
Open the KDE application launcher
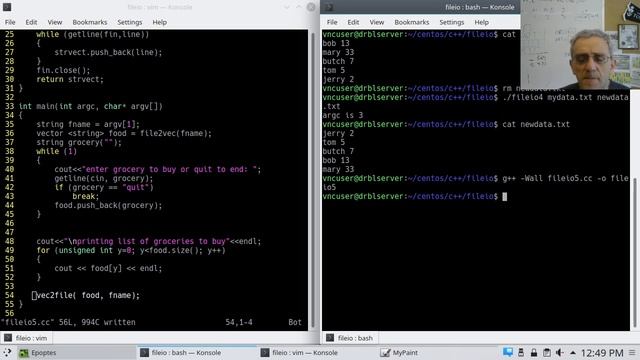[7, 353]
